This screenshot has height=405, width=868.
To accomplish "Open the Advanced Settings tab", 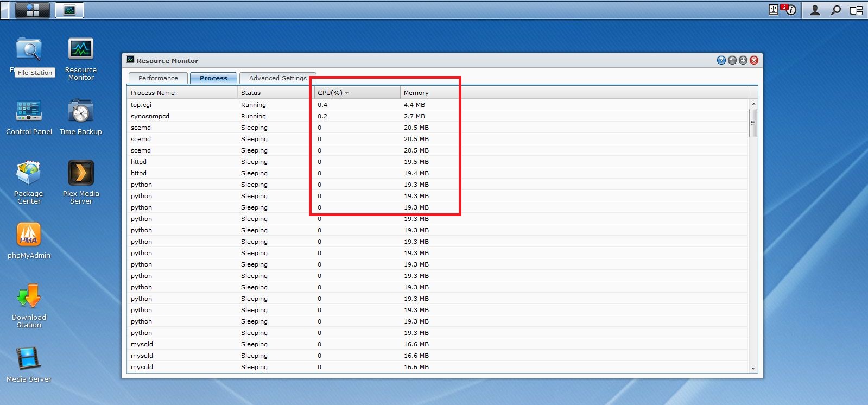I will coord(277,78).
